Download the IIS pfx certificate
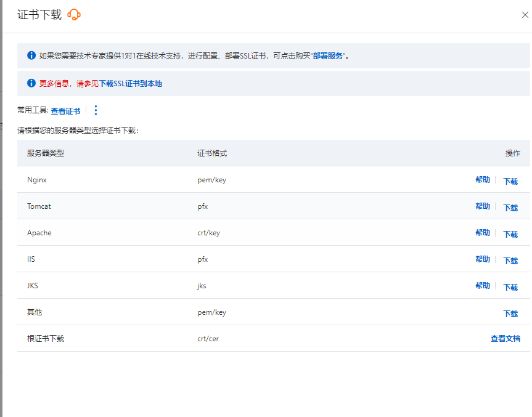Viewport: 532px width, 417px height. click(510, 261)
